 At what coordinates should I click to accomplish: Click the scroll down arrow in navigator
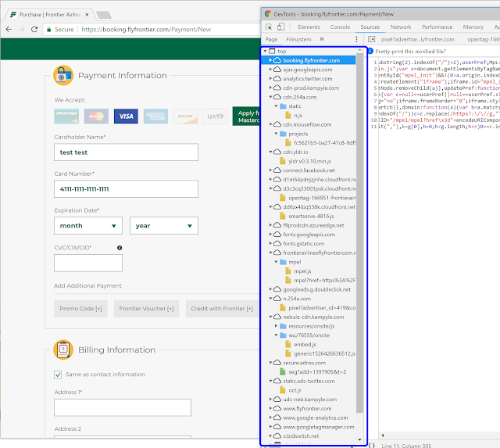click(359, 439)
